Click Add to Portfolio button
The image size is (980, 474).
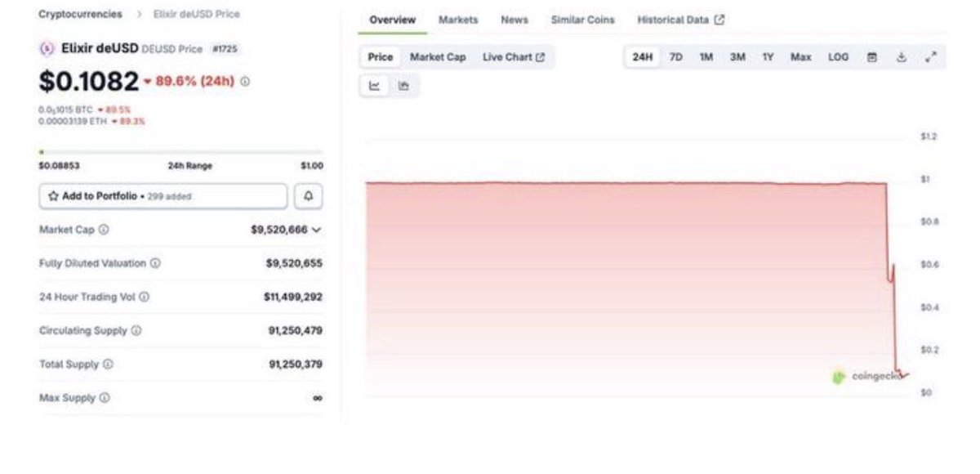pyautogui.click(x=163, y=196)
